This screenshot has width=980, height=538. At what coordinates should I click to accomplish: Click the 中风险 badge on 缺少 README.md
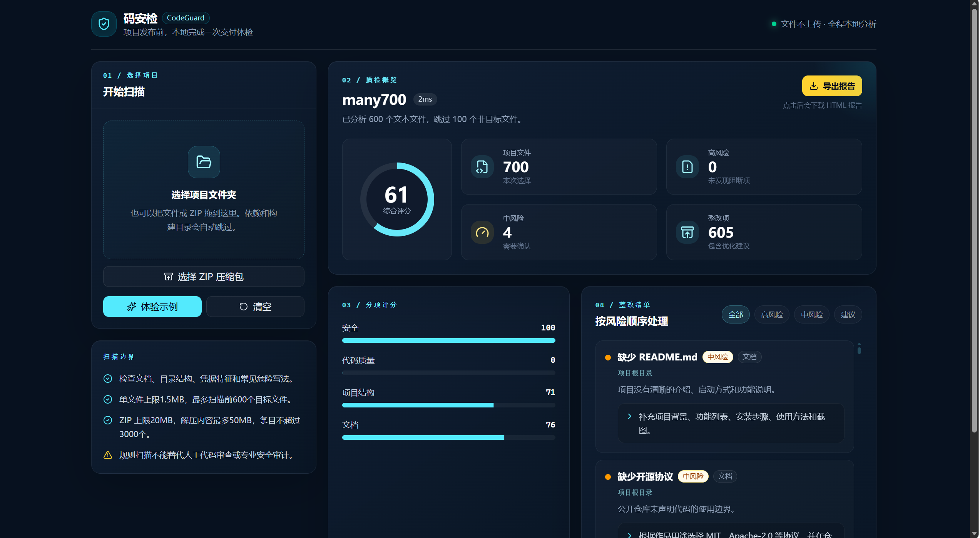(717, 357)
